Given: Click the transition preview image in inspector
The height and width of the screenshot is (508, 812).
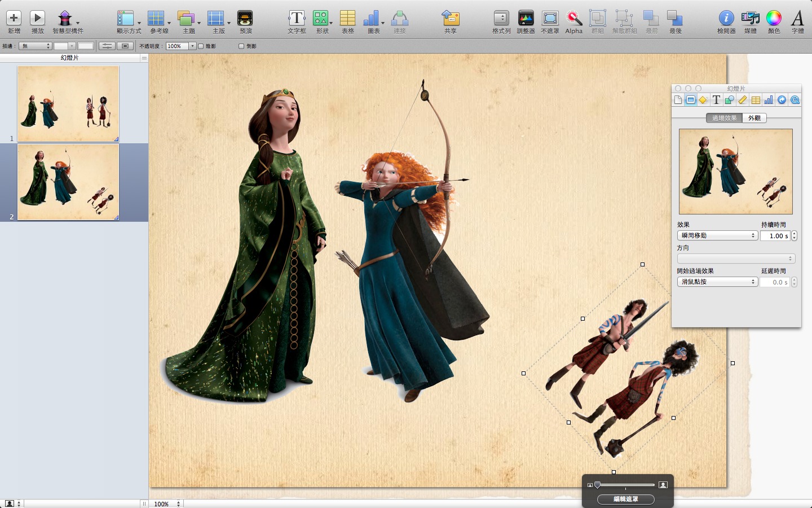Looking at the screenshot, I should [x=736, y=172].
